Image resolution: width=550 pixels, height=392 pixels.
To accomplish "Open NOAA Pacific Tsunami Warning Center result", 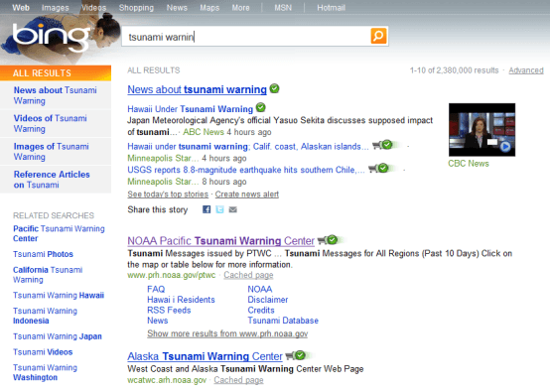I will [221, 241].
